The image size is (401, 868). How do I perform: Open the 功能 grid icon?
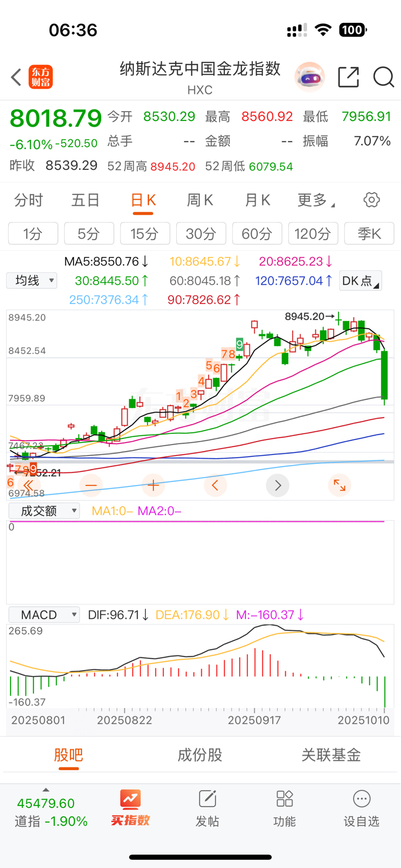[x=285, y=799]
